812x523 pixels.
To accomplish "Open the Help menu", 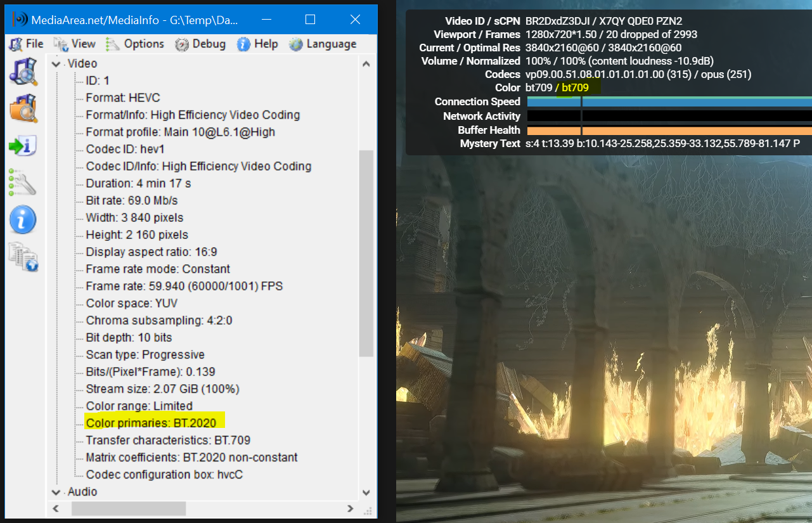I will pyautogui.click(x=257, y=44).
